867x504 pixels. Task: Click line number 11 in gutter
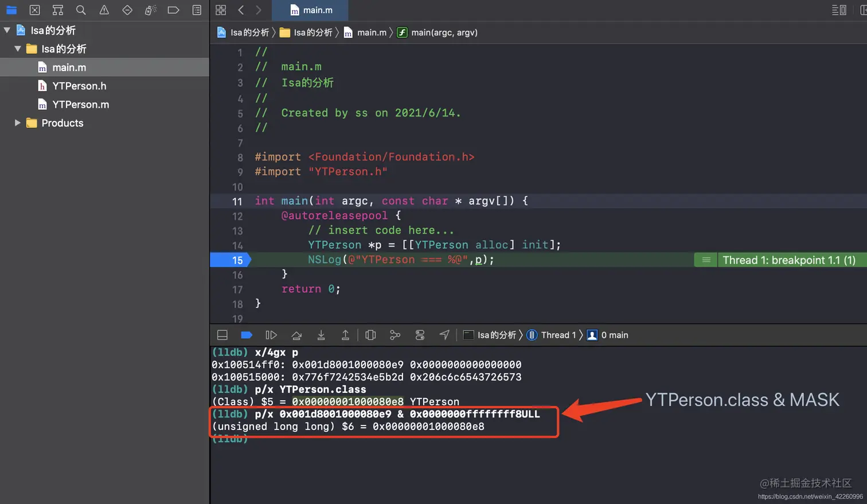pyautogui.click(x=237, y=201)
